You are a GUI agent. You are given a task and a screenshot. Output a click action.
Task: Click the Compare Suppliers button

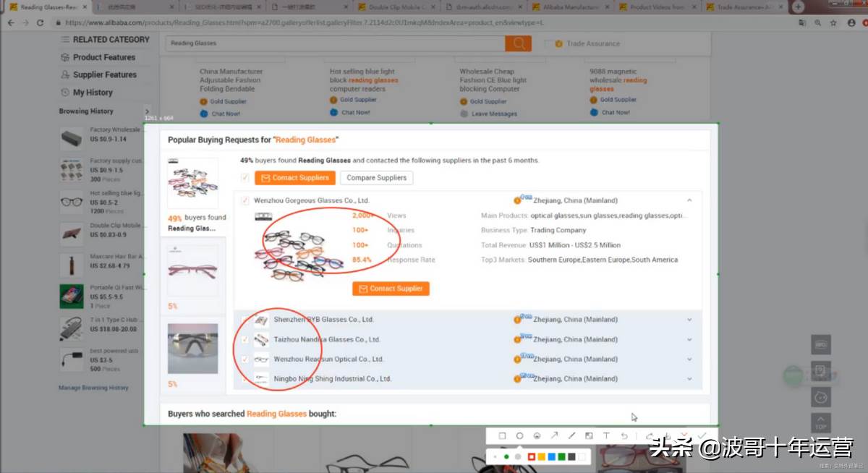[x=377, y=178]
